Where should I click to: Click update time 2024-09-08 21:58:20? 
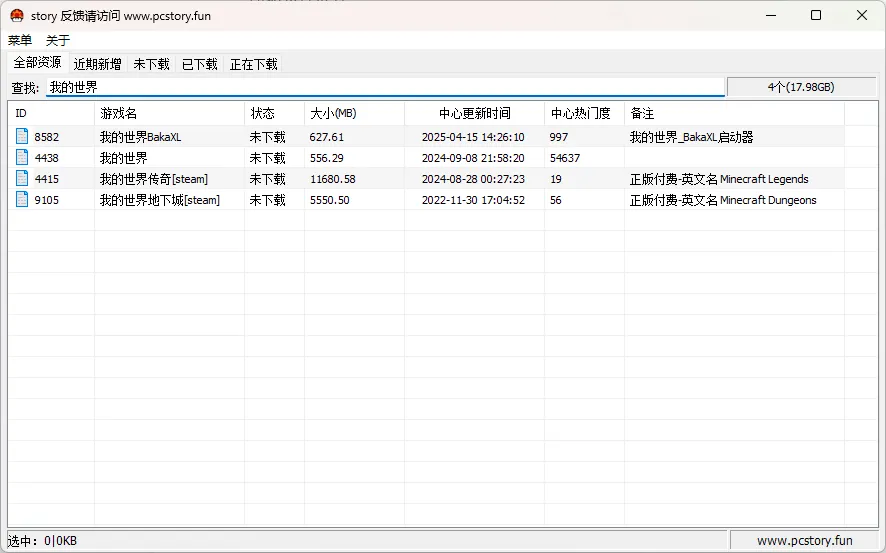tap(473, 158)
